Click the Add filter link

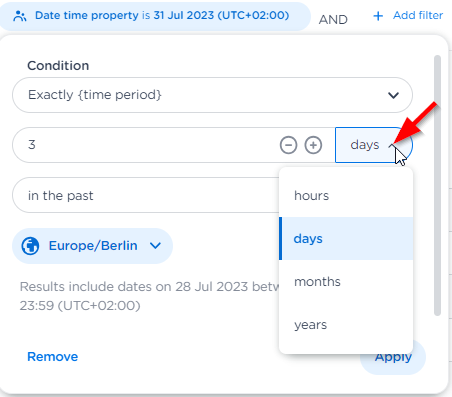[x=418, y=15]
